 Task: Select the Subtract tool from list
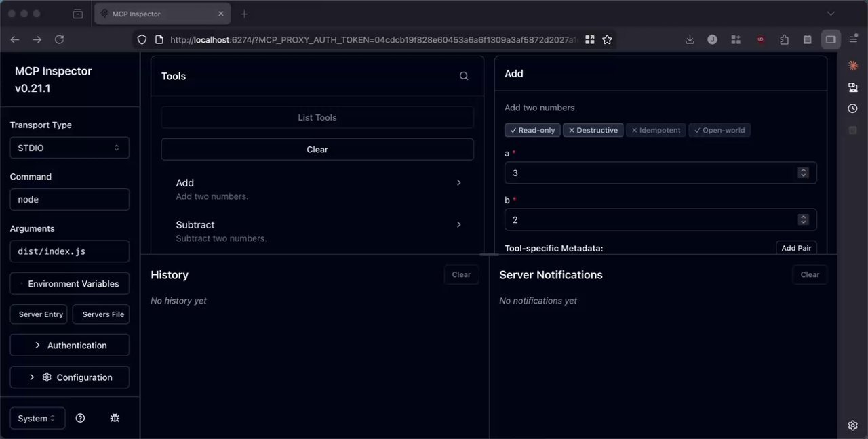[x=317, y=231]
